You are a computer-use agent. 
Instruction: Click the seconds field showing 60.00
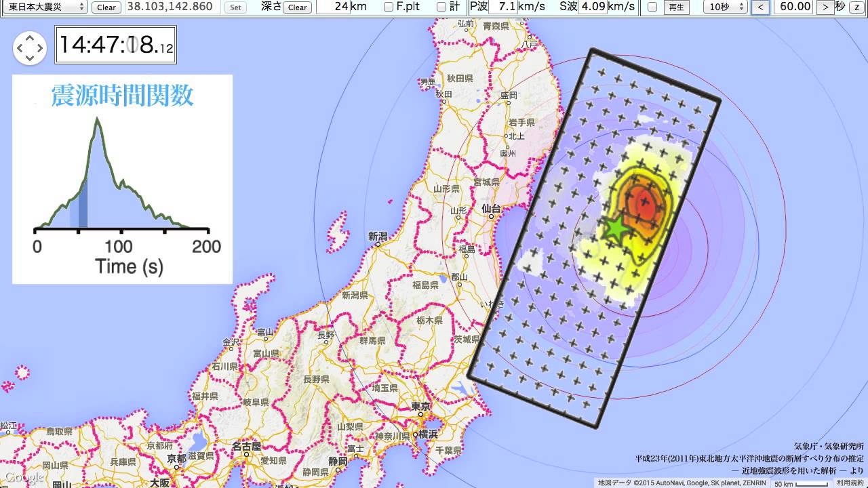(x=793, y=7)
